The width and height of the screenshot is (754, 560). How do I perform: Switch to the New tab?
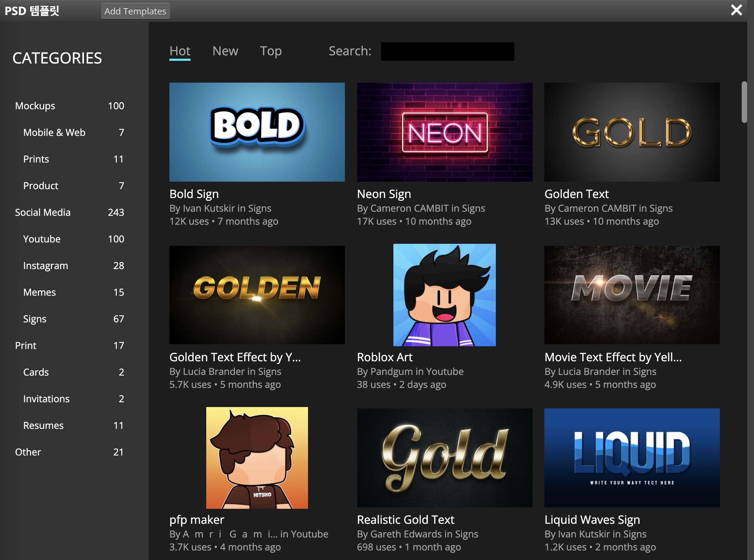click(x=225, y=51)
